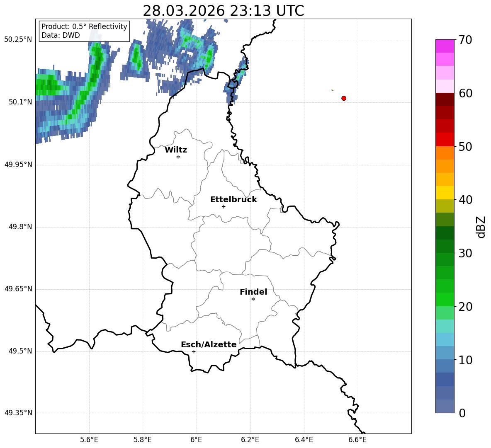Image resolution: width=491 pixels, height=448 pixels.
Task: Click the 40 value on colorbar
Action: tap(465, 200)
